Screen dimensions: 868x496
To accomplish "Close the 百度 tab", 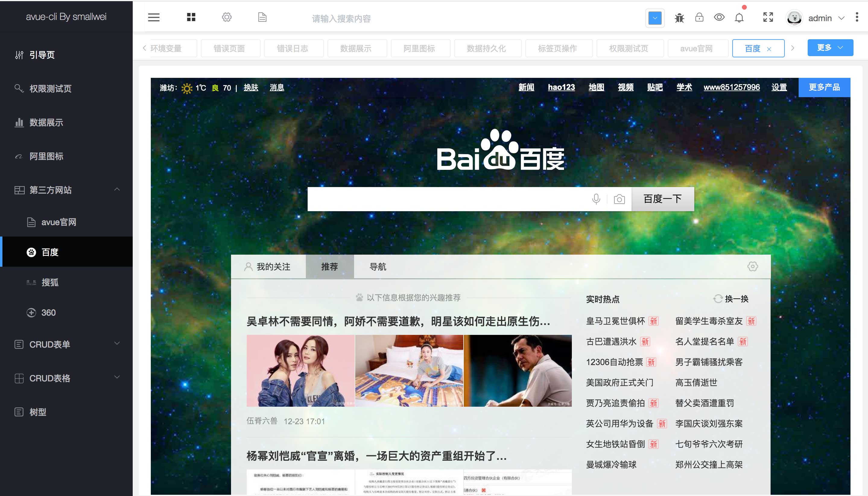I will tap(769, 49).
